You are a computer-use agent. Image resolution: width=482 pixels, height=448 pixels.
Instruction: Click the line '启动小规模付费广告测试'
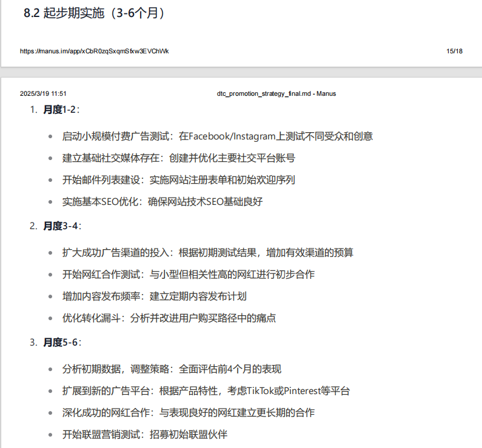click(x=218, y=136)
